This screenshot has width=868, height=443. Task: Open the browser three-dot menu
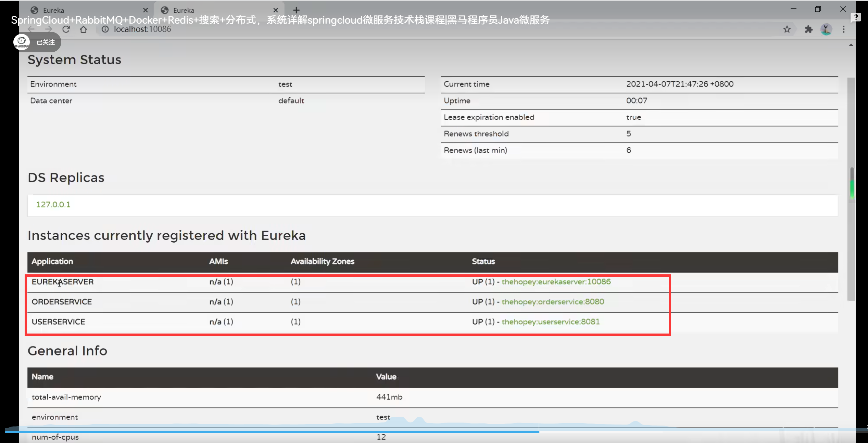click(x=844, y=29)
